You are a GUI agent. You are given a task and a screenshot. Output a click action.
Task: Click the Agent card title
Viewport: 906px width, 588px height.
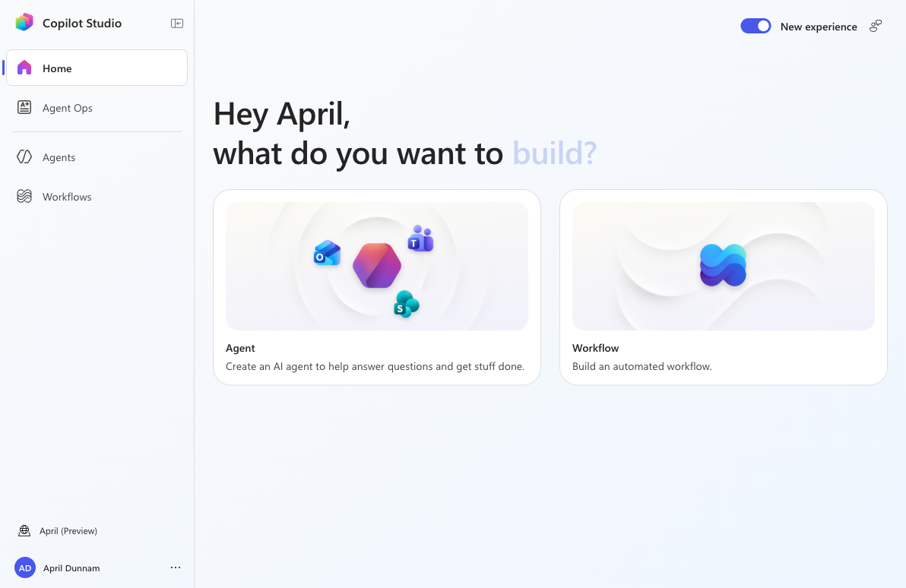coord(240,348)
